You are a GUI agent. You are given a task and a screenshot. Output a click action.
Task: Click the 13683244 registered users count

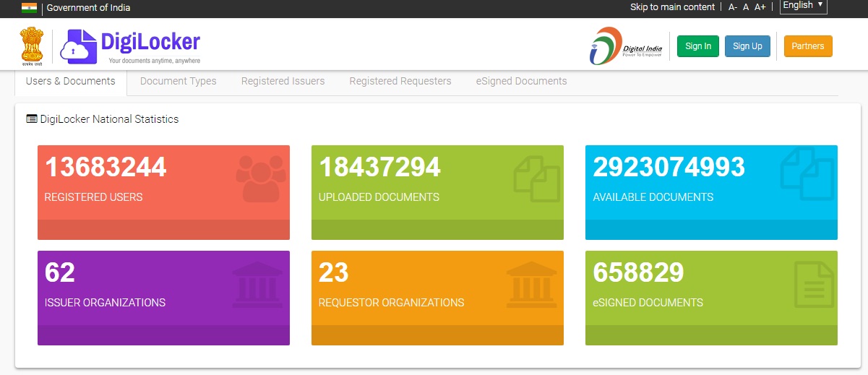click(x=106, y=167)
